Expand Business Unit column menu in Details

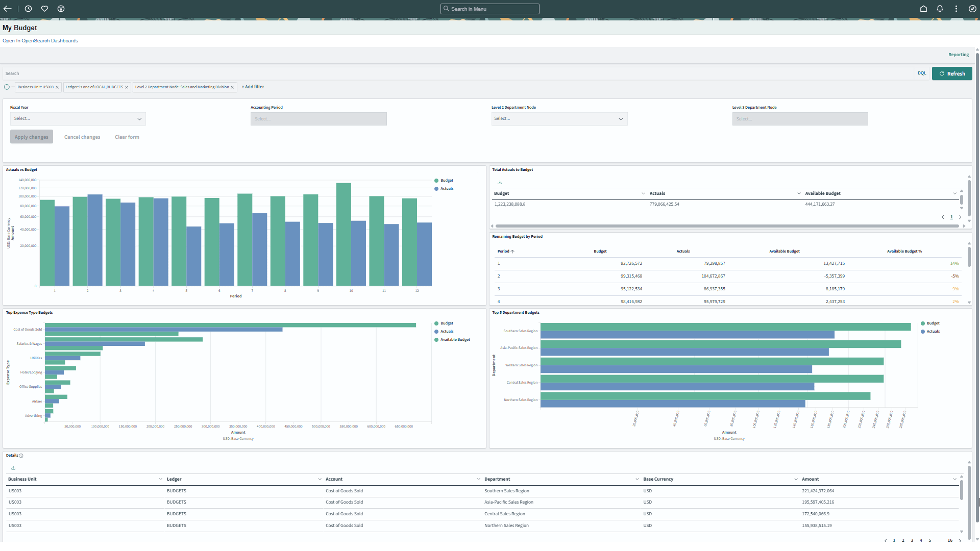[160, 479]
